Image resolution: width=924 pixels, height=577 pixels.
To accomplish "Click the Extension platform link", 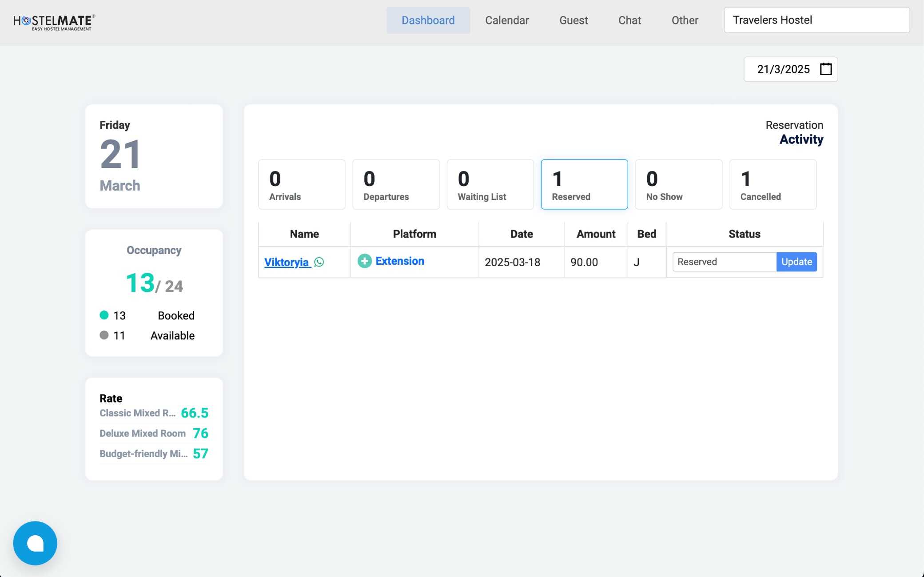I will coord(400,261).
